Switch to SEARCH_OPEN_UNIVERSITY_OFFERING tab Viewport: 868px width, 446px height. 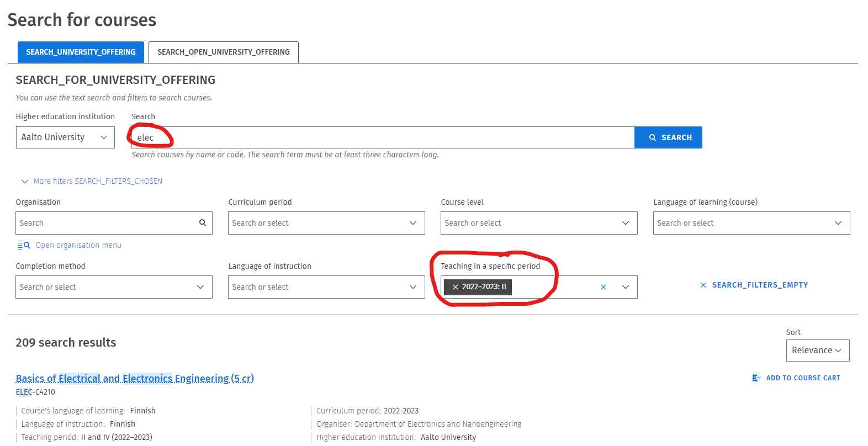click(223, 52)
